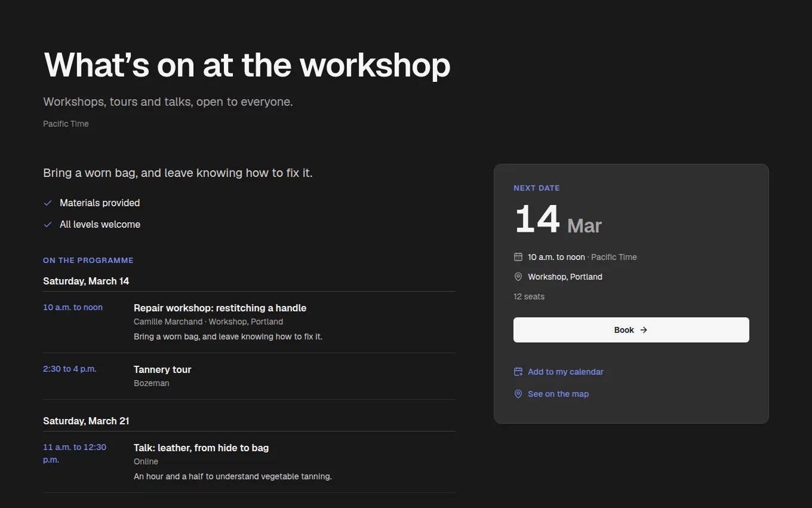Screen dimensions: 812x508
Task: Click the Materials provided text
Action: point(100,203)
